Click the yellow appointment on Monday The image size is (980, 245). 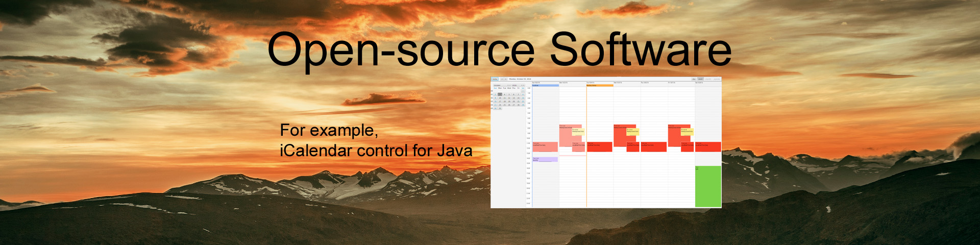coord(578,131)
